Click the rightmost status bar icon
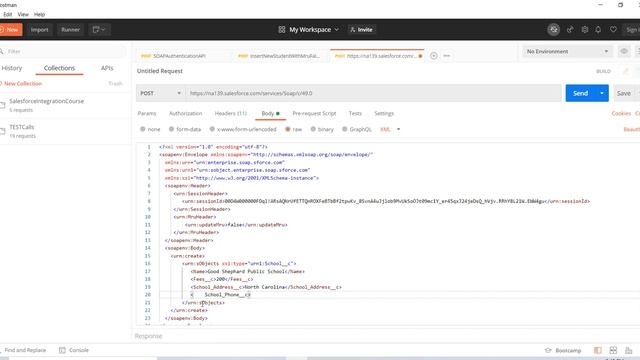The image size is (640, 360). (x=629, y=350)
